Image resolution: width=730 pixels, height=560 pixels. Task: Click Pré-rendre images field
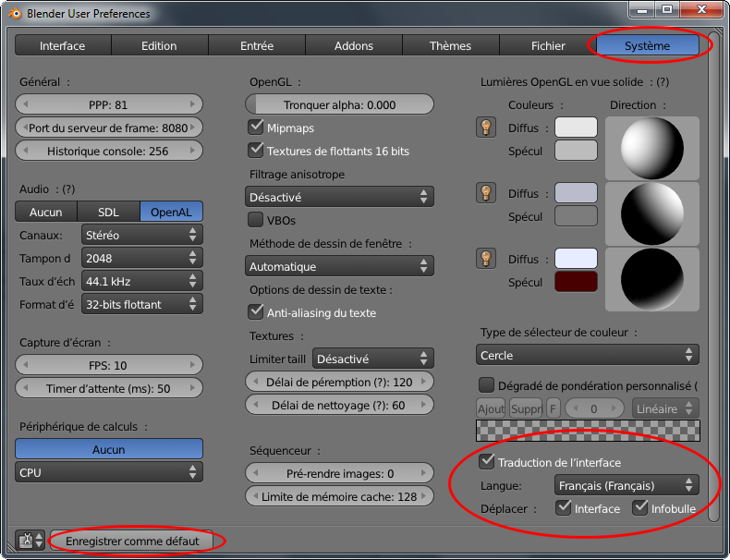[x=339, y=473]
